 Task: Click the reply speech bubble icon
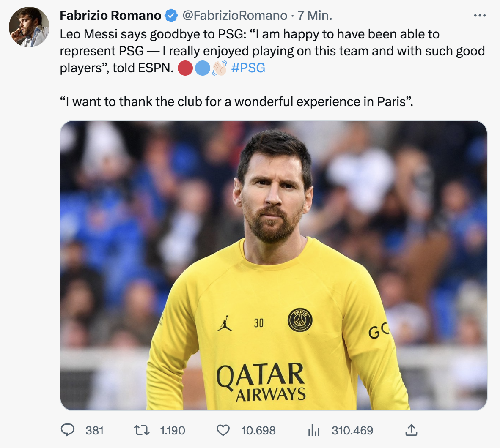[68, 430]
